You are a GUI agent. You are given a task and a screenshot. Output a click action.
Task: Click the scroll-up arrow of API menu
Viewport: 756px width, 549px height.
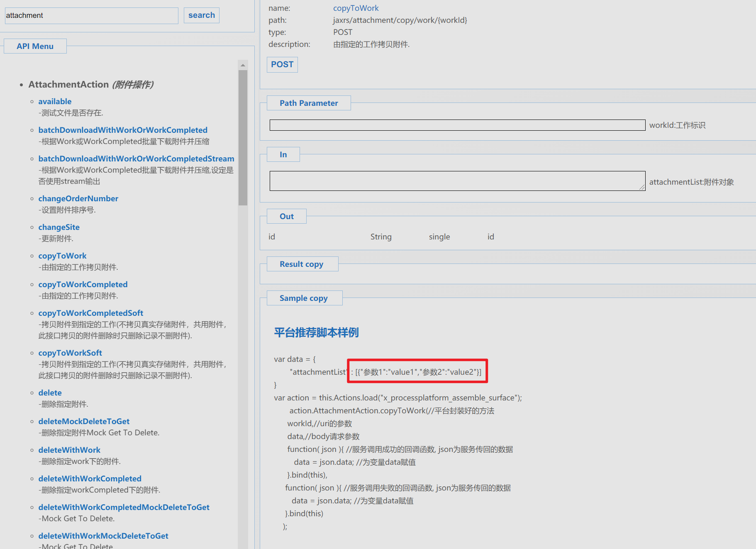243,65
